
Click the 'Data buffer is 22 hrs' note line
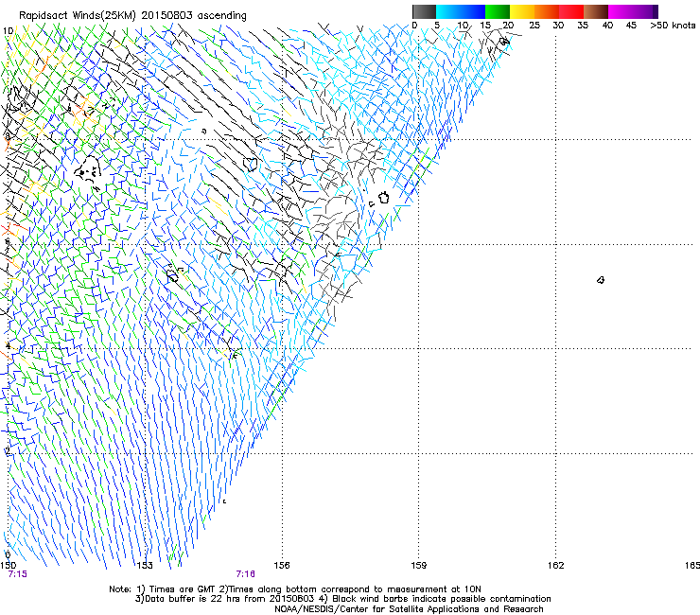coord(342,599)
